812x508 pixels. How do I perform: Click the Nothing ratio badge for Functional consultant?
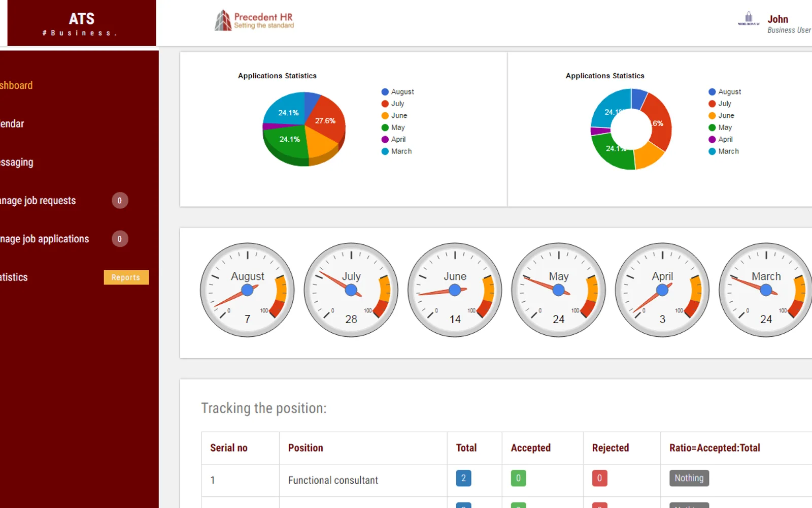pos(689,478)
